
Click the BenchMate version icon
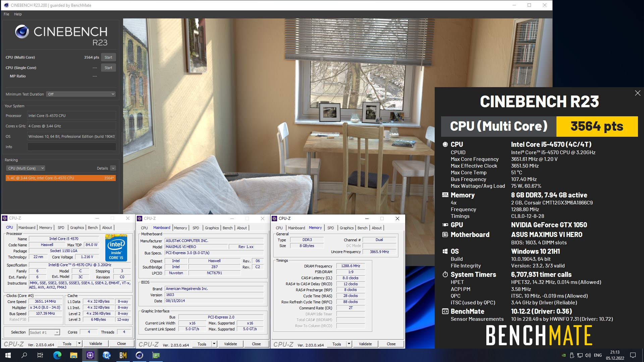[445, 311]
